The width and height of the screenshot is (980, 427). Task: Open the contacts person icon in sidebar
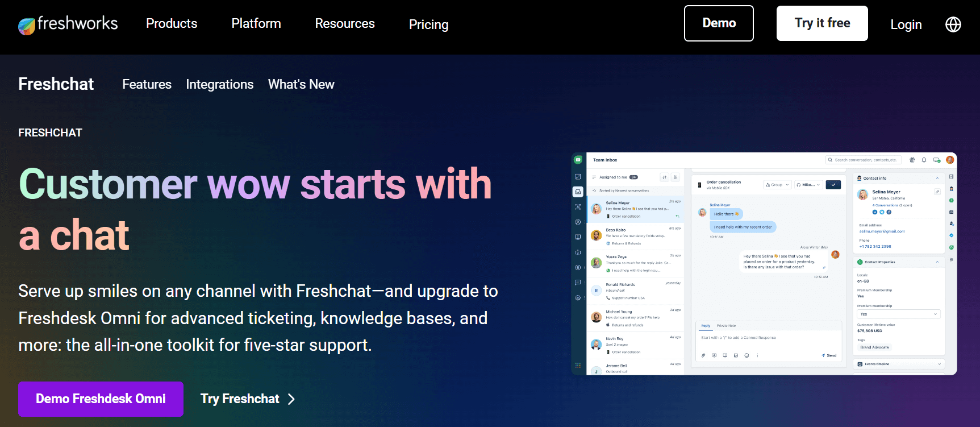coord(578,222)
